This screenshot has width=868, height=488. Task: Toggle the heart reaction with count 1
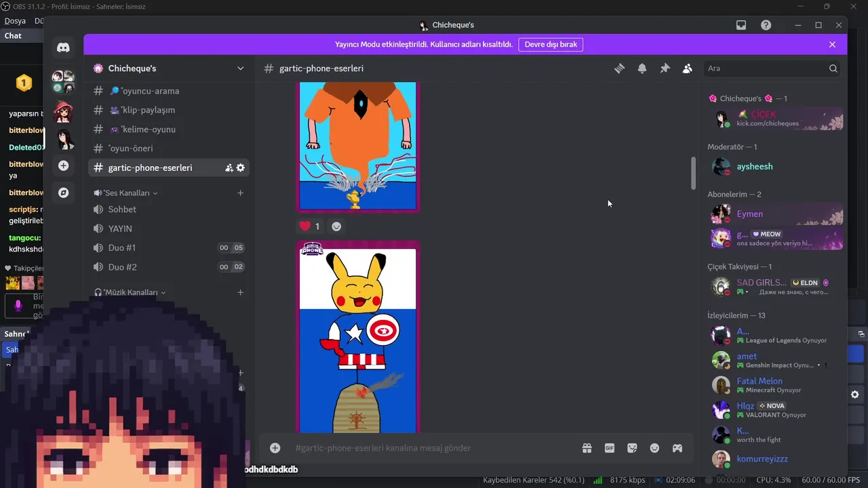tap(310, 226)
